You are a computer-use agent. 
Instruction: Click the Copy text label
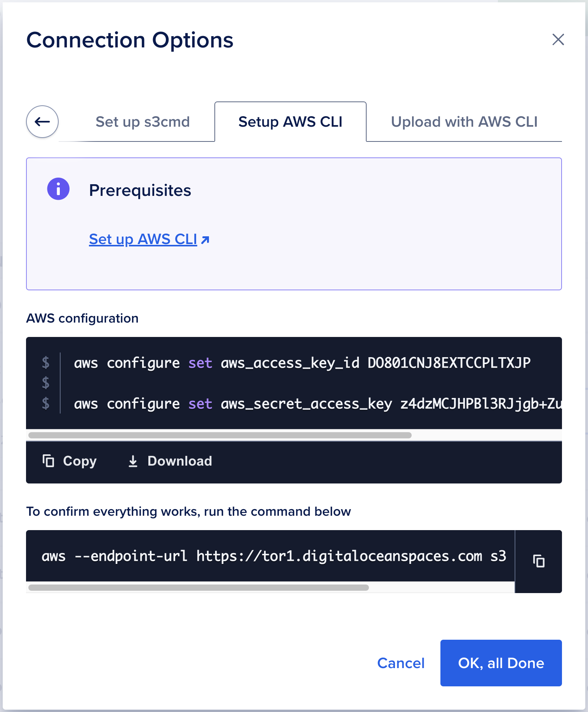pyautogui.click(x=80, y=461)
